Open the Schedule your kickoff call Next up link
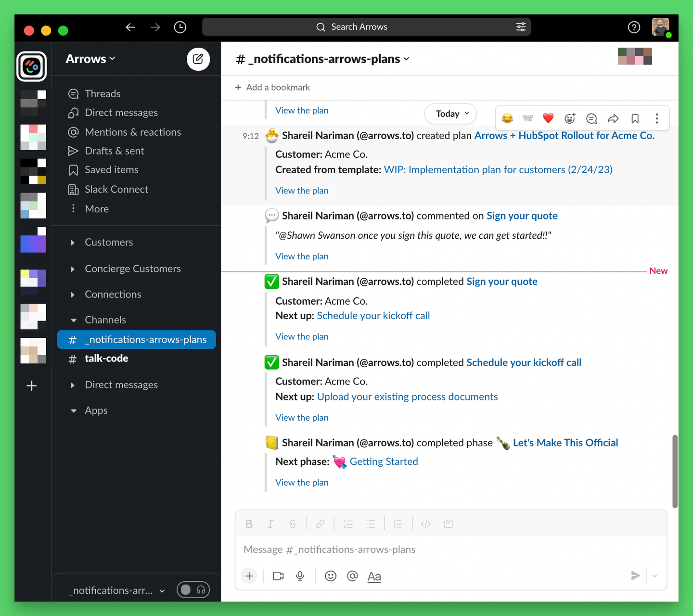The image size is (693, 616). (x=373, y=316)
